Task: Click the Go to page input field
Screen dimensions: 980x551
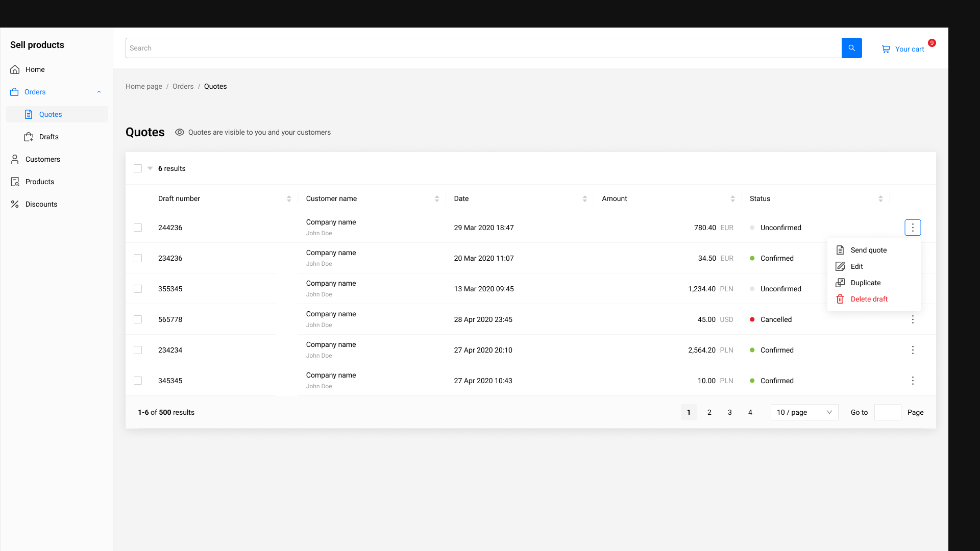Action: click(887, 412)
